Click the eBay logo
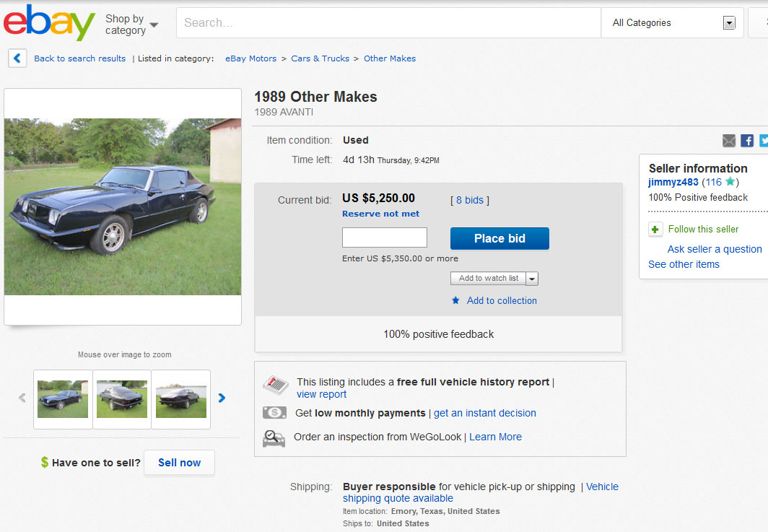This screenshot has width=768, height=532. (49, 22)
